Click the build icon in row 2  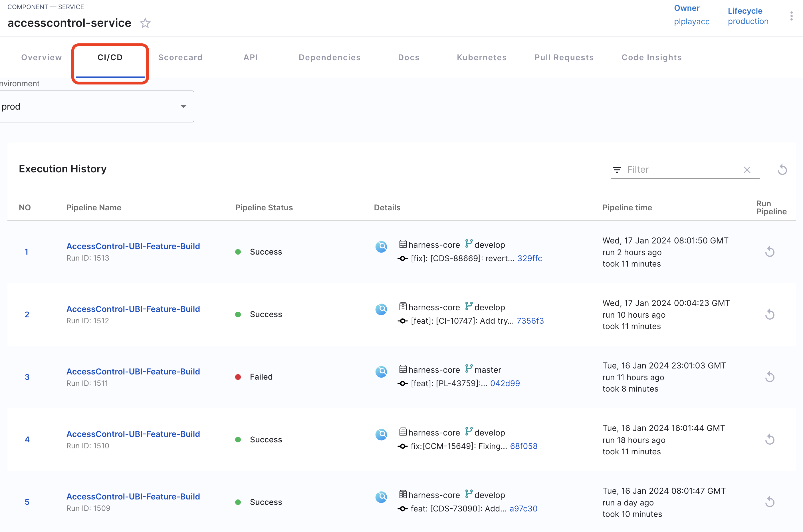point(381,309)
